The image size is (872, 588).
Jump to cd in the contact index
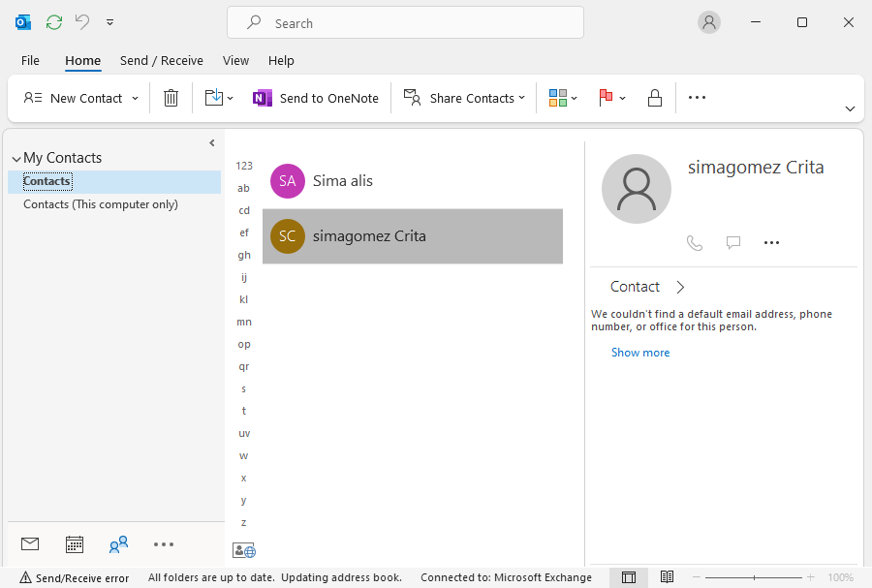tap(244, 210)
